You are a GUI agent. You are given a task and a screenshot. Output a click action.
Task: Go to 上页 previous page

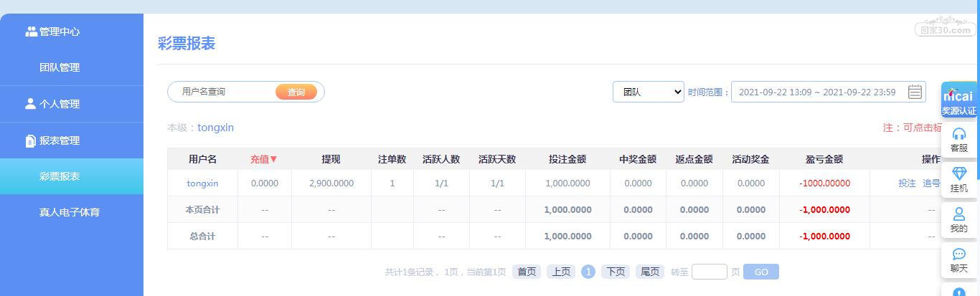click(561, 272)
